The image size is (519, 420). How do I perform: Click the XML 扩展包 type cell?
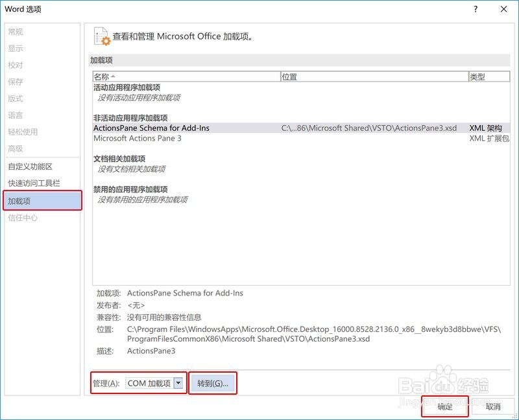489,138
